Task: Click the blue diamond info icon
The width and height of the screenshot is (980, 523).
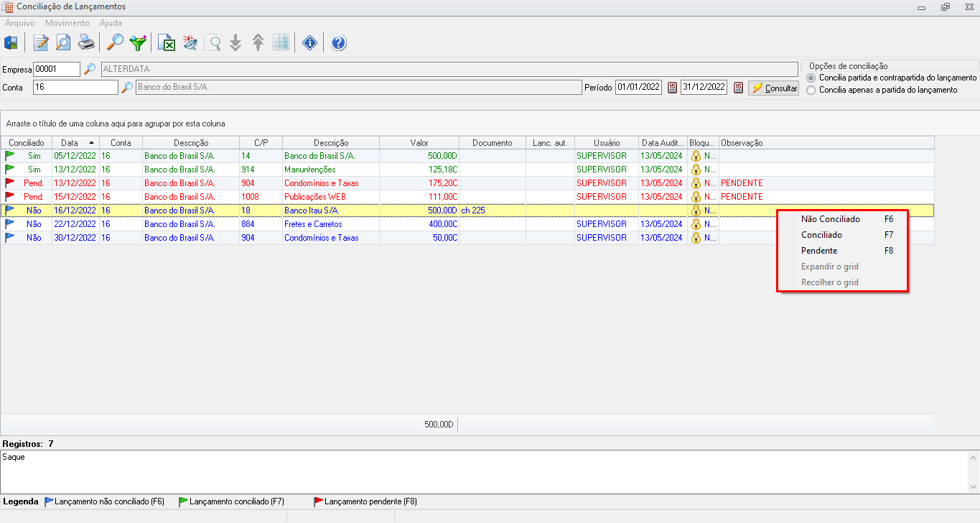Action: [x=310, y=42]
